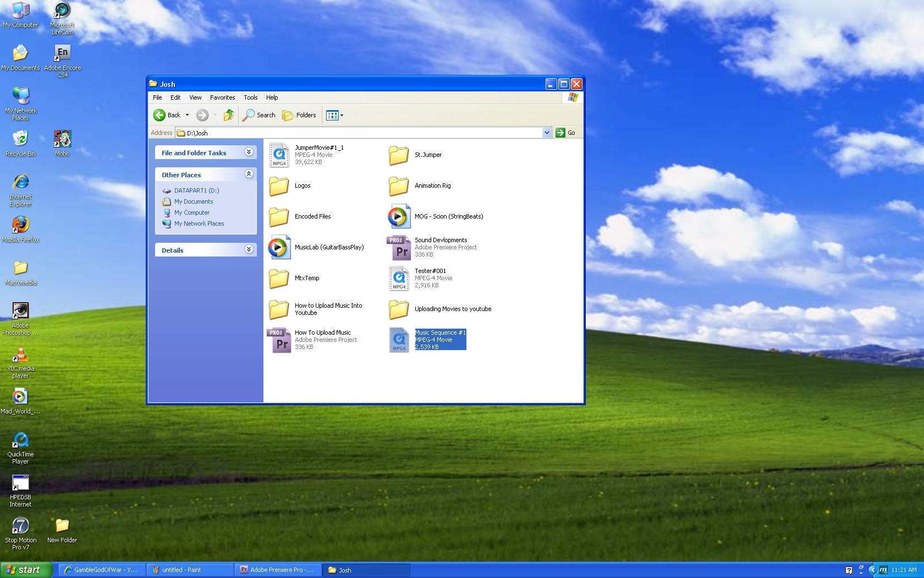Select the Sound Devlopments Premiere project icon
The height and width of the screenshot is (578, 924).
tap(399, 247)
